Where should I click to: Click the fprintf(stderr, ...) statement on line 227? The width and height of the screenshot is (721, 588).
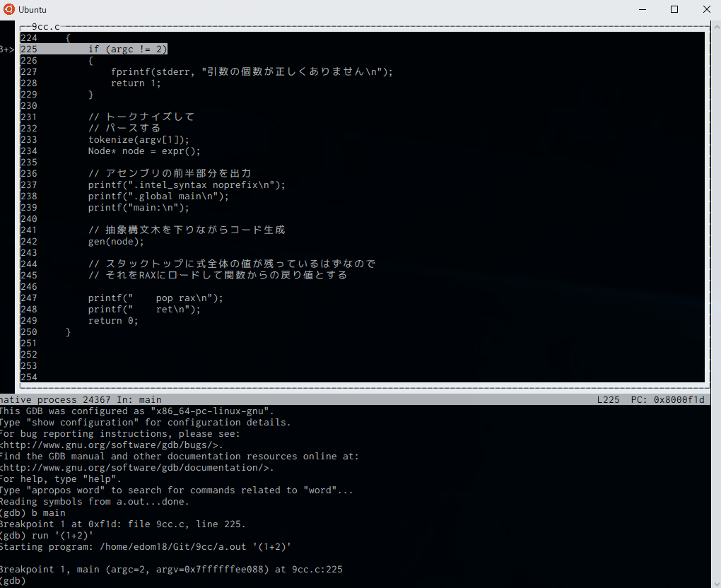pyautogui.click(x=252, y=71)
